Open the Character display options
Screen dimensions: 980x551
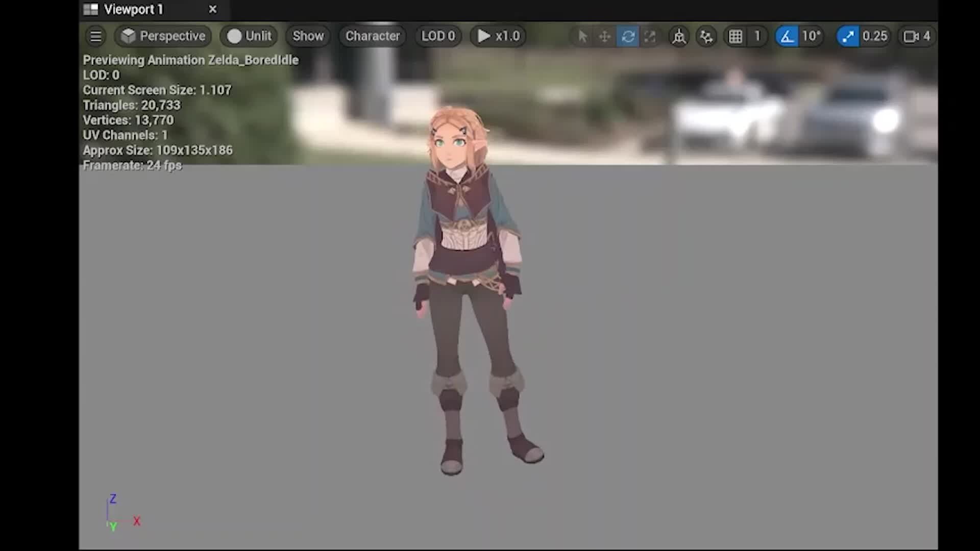pos(372,36)
